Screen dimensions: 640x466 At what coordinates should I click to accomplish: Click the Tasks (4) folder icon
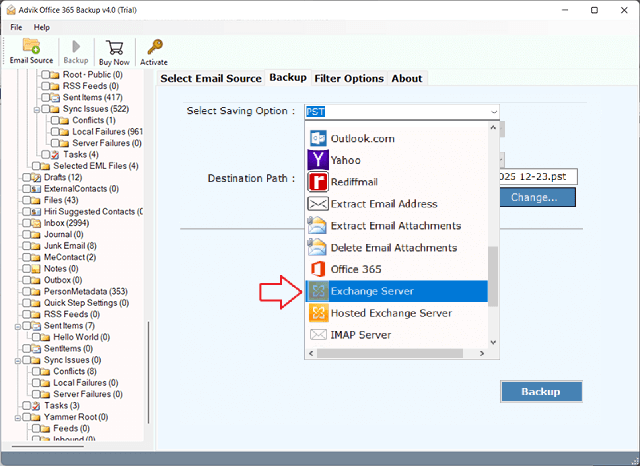(55, 154)
